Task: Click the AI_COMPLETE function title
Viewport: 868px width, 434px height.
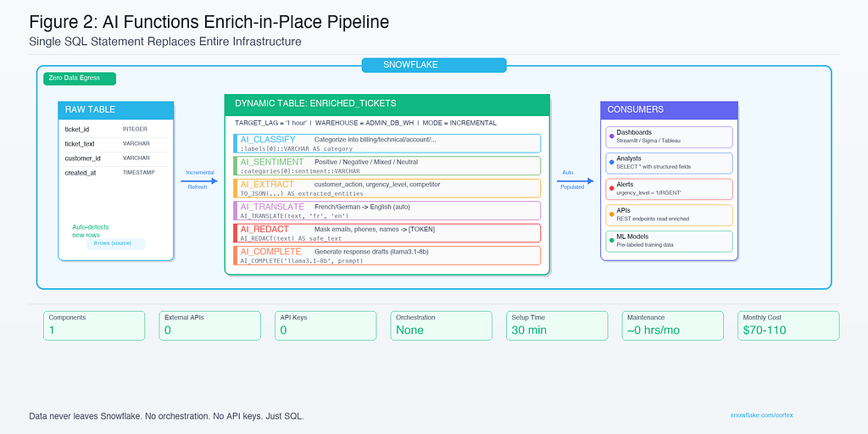Action: pyautogui.click(x=270, y=252)
